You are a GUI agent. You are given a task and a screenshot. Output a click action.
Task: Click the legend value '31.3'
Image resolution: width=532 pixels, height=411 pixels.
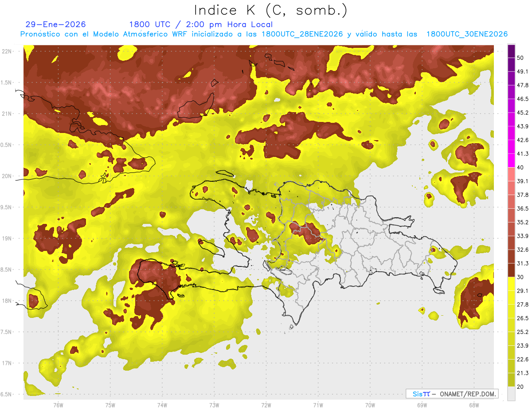click(523, 263)
